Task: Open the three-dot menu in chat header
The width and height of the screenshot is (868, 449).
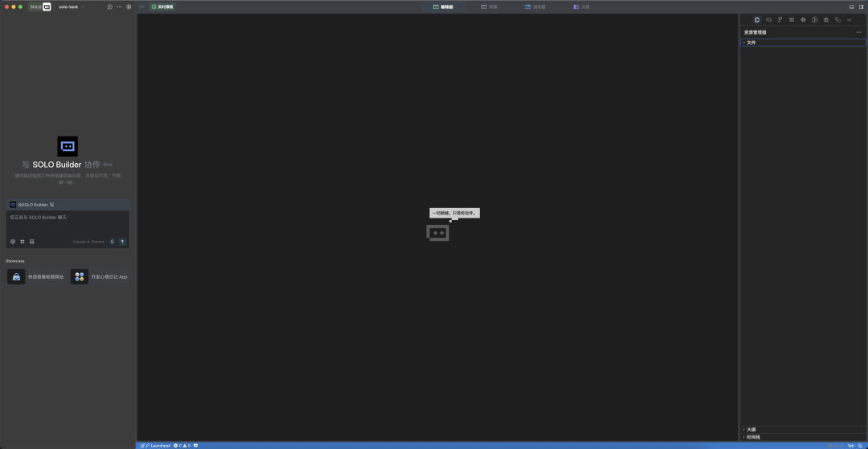Action: (x=119, y=6)
